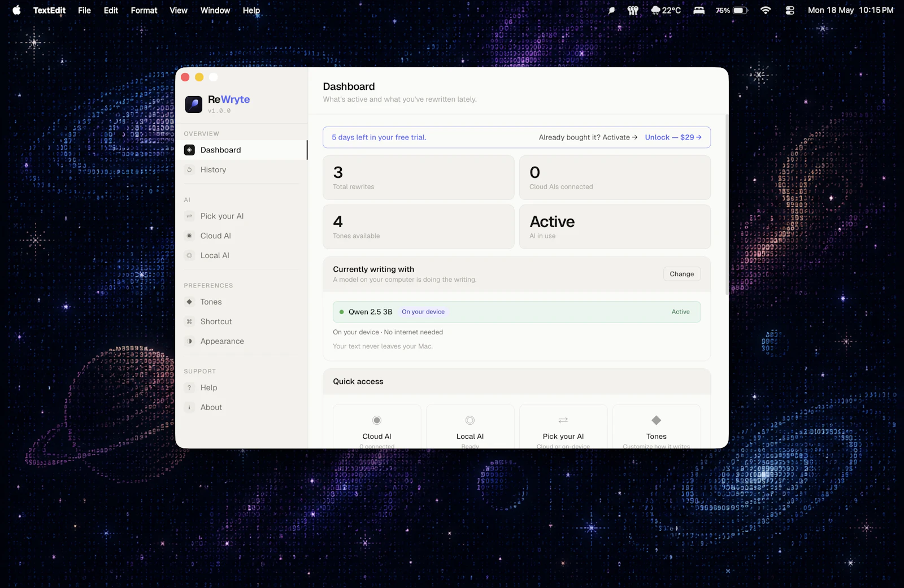This screenshot has width=904, height=588.
Task: Select Dashboard in the sidebar
Action: coord(242,150)
